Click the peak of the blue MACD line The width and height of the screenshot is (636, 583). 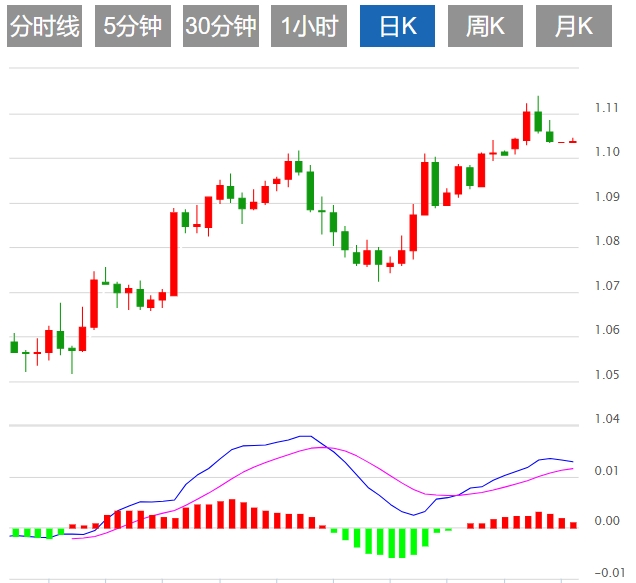coord(306,437)
